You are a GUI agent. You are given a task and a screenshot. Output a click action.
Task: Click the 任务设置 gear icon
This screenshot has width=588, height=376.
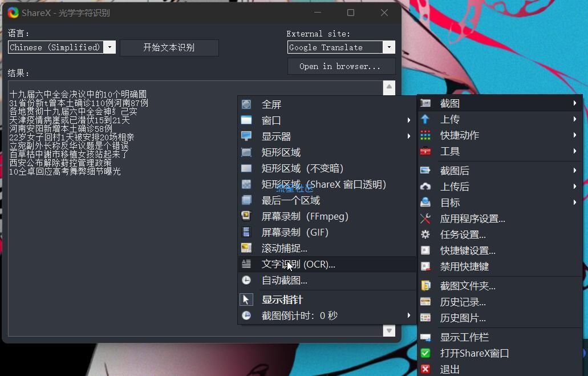pyautogui.click(x=425, y=235)
